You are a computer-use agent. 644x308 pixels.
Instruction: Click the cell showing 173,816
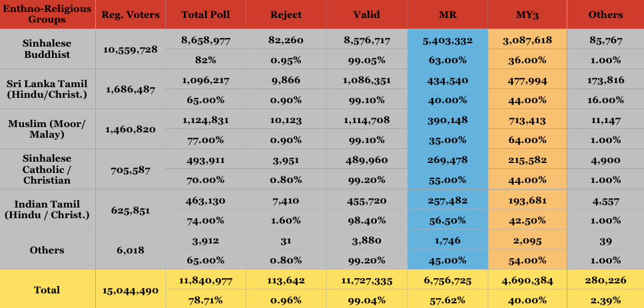[606, 80]
